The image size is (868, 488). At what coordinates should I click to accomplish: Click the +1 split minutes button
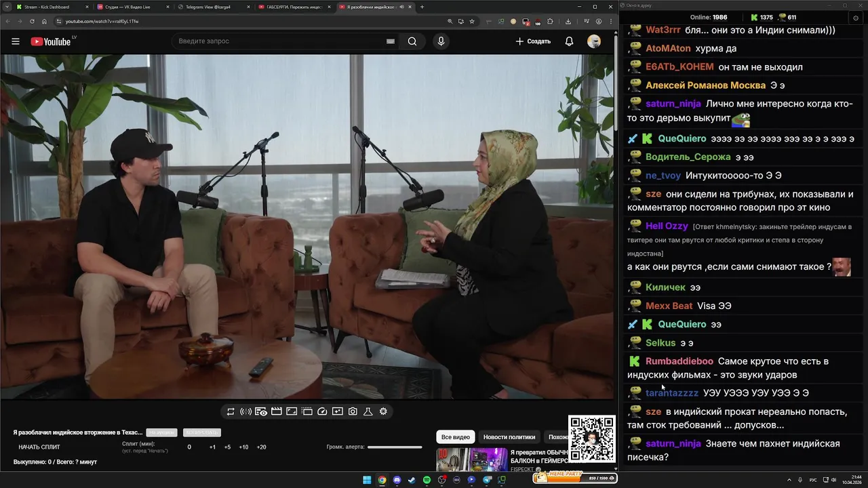[x=212, y=447]
